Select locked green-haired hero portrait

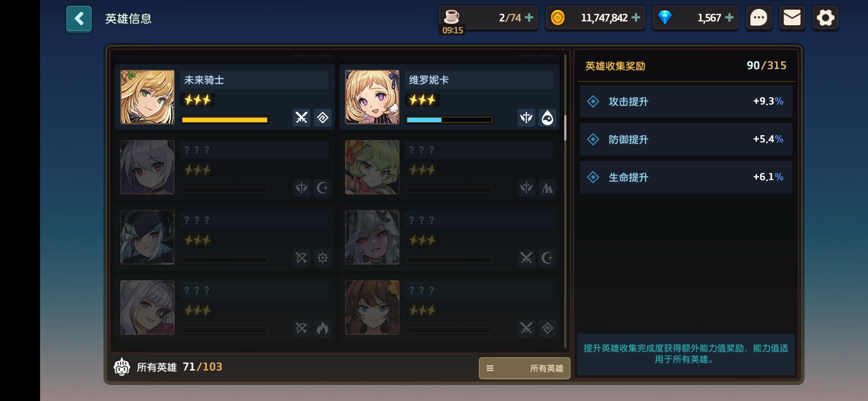click(x=372, y=167)
